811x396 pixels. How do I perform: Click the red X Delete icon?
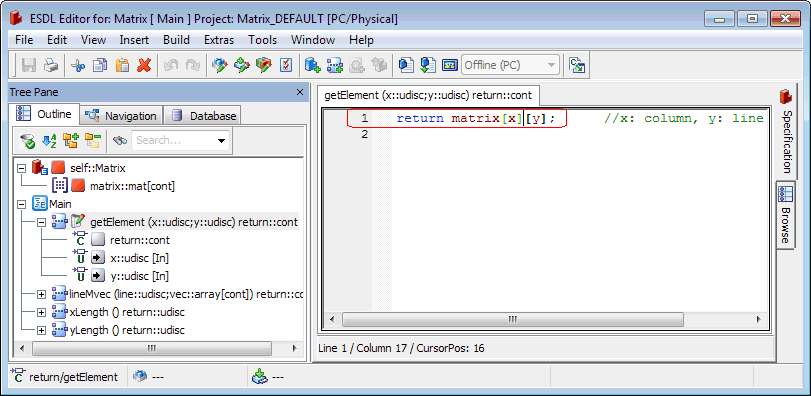tap(144, 65)
